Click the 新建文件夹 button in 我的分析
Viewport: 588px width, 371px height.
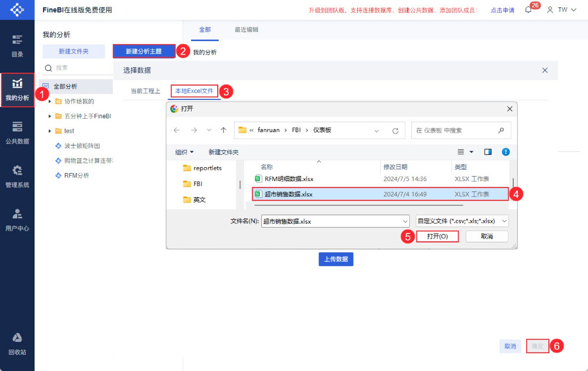[73, 51]
